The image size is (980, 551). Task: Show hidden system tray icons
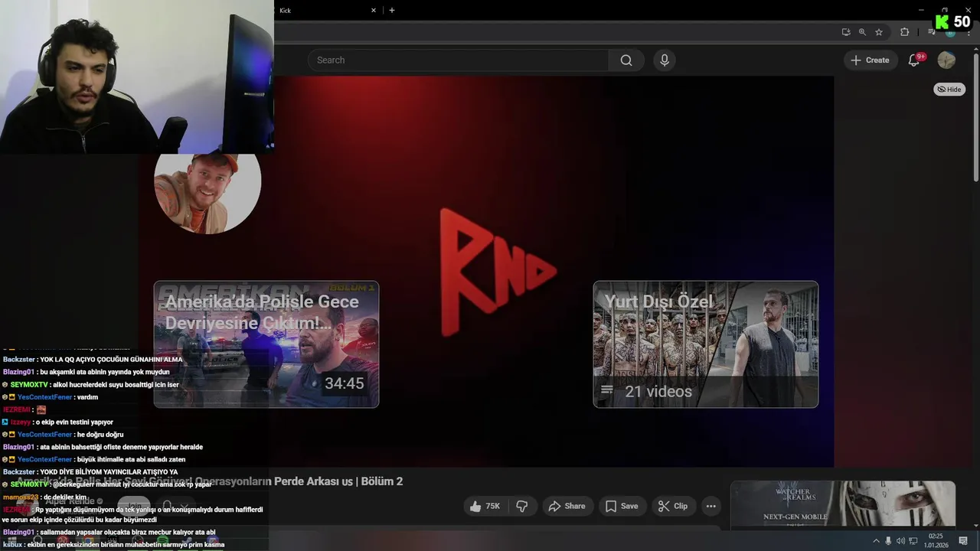click(x=876, y=541)
